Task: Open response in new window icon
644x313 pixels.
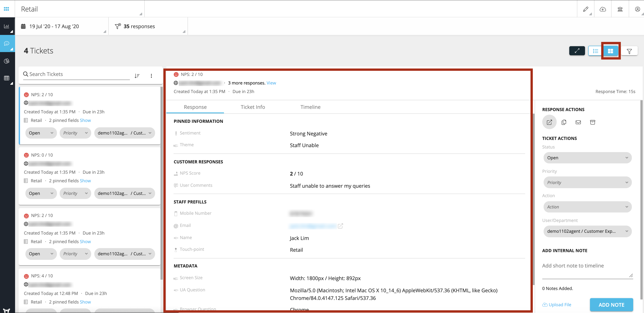Action: point(549,122)
